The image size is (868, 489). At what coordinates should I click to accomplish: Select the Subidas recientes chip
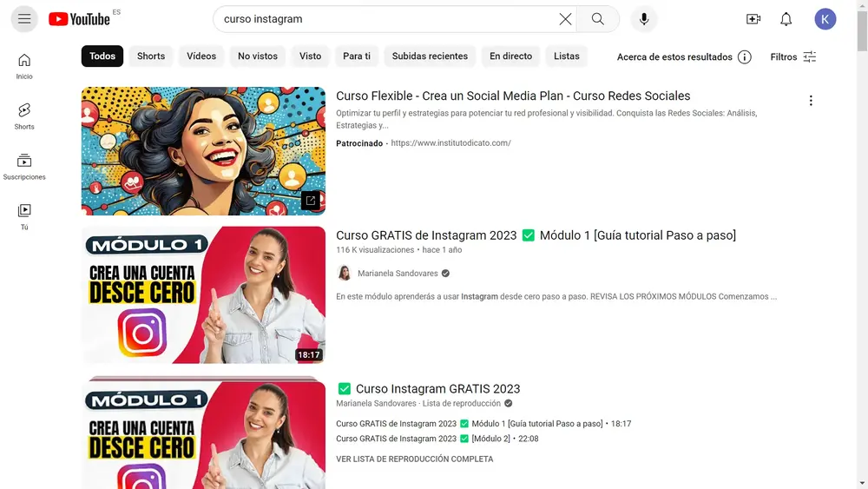pyautogui.click(x=430, y=56)
